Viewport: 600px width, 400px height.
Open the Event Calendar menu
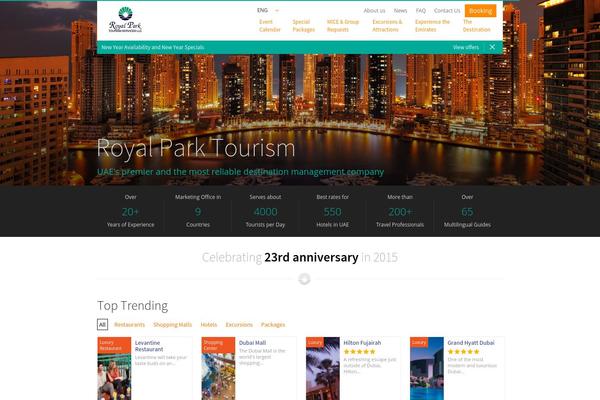(x=270, y=26)
